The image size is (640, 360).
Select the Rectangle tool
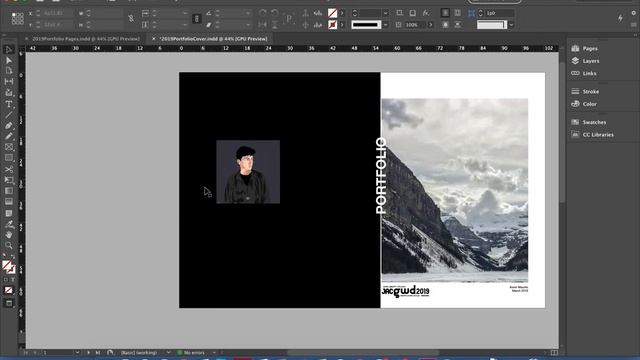click(9, 158)
